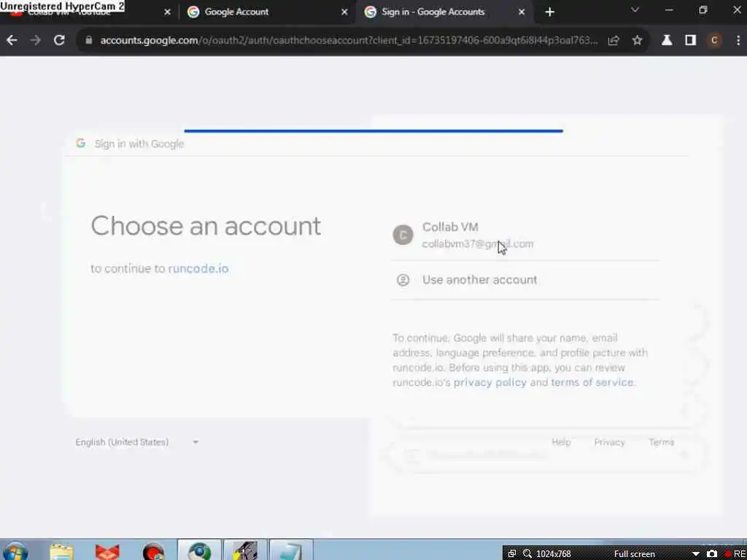Open the browser side panel
747x560 pixels.
[690, 41]
